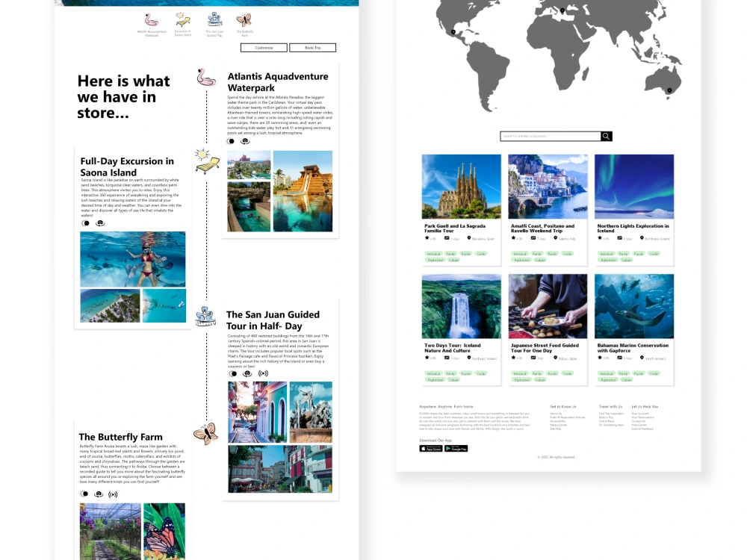Screen dimensions: 747x560
Task: Click 'The Butterfly Farm' card heading
Action: [120, 437]
